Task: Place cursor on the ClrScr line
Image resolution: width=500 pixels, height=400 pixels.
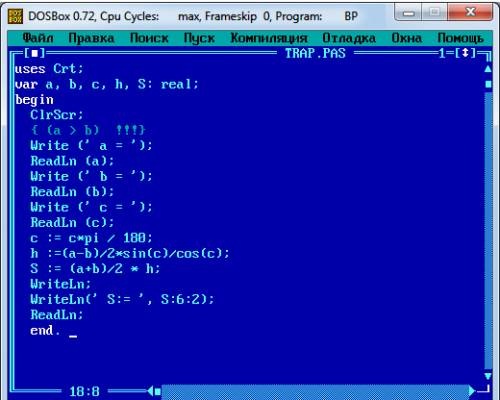Action: pos(56,115)
